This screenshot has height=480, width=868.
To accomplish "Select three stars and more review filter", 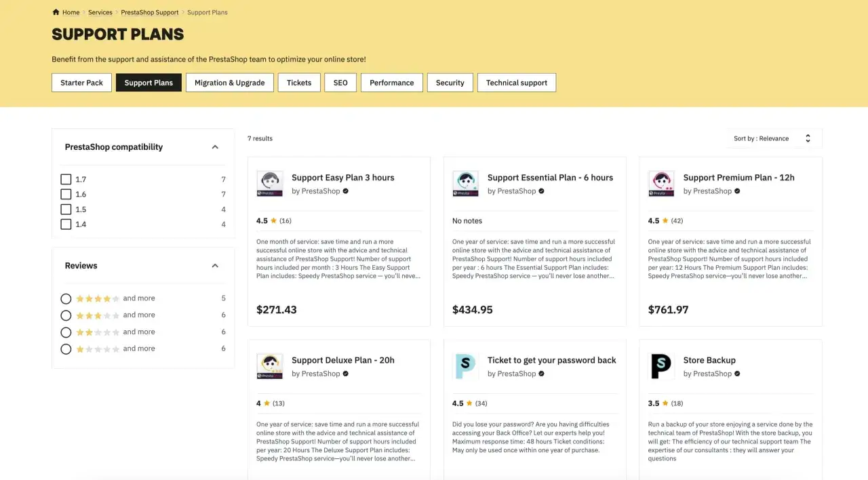I will point(66,315).
